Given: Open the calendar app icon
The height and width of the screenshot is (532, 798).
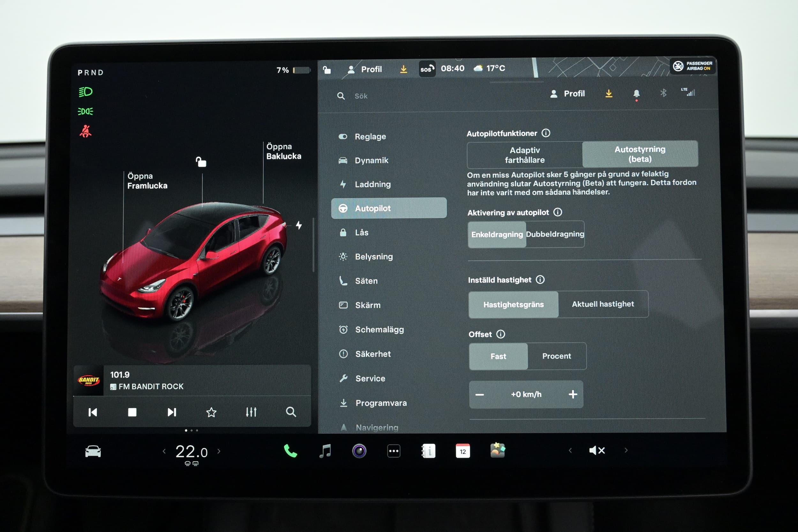Looking at the screenshot, I should [x=463, y=451].
